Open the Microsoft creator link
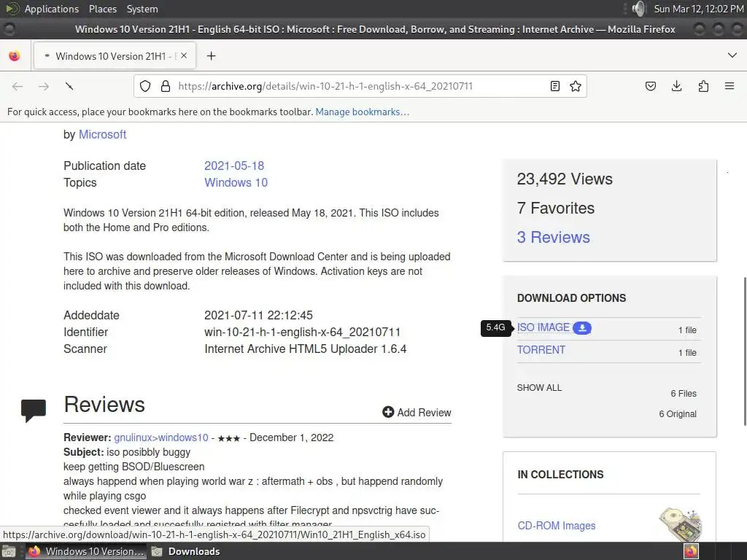 pyautogui.click(x=102, y=135)
